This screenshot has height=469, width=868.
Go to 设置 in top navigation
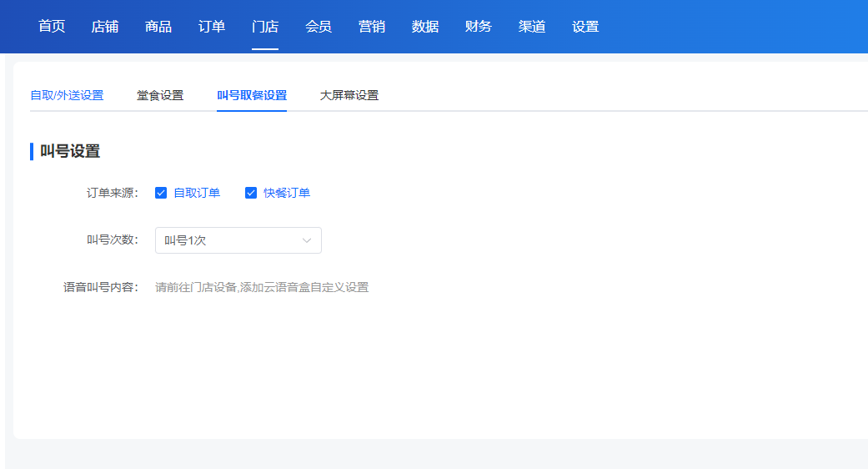(x=585, y=27)
